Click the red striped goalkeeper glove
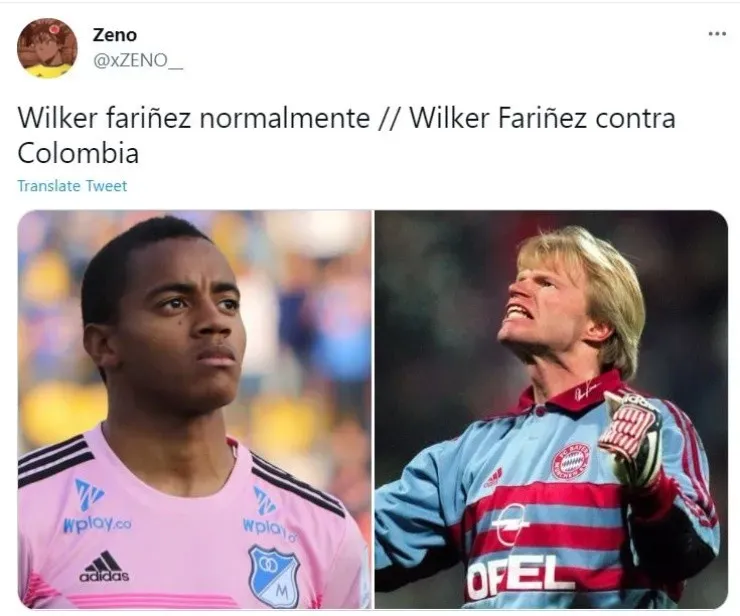Viewport: 740px width, 616px height. 631,437
